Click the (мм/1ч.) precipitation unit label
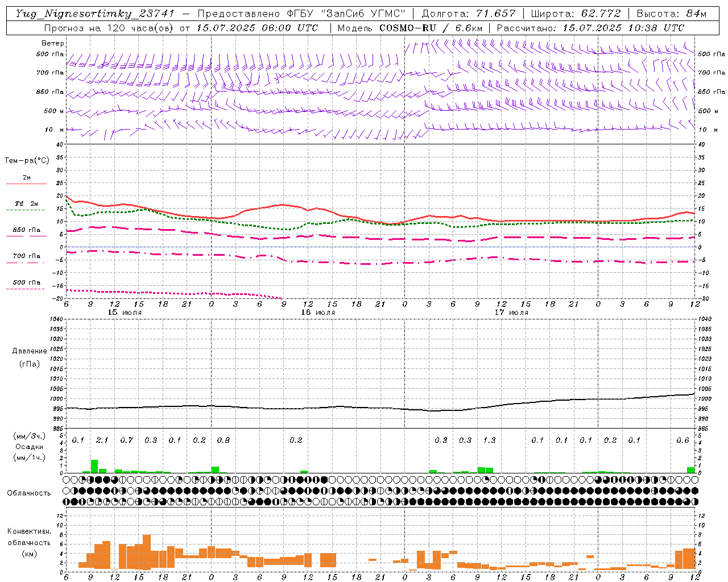728x582 pixels. click(x=30, y=458)
